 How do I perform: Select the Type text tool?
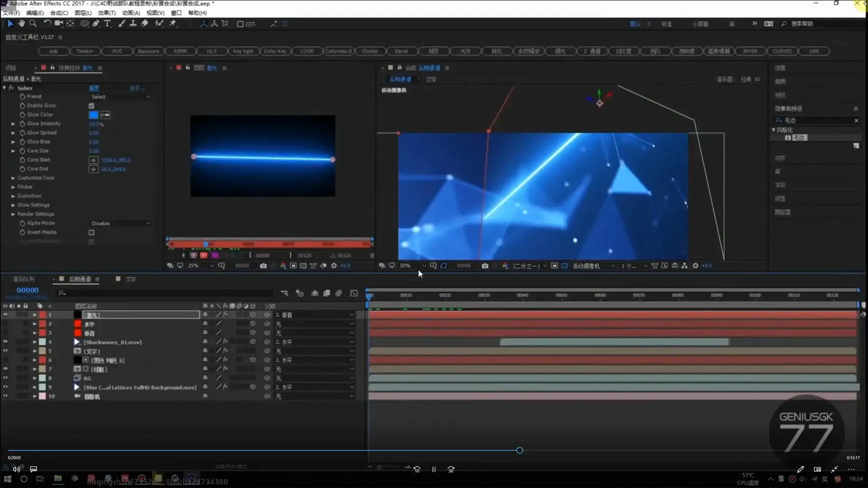pyautogui.click(x=107, y=23)
